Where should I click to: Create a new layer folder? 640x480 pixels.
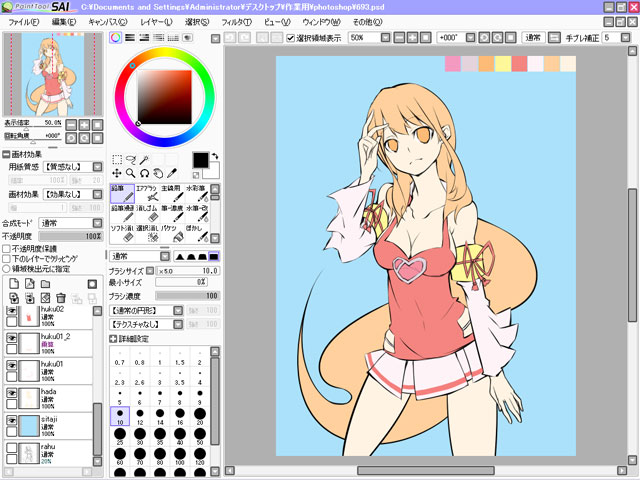[45, 284]
